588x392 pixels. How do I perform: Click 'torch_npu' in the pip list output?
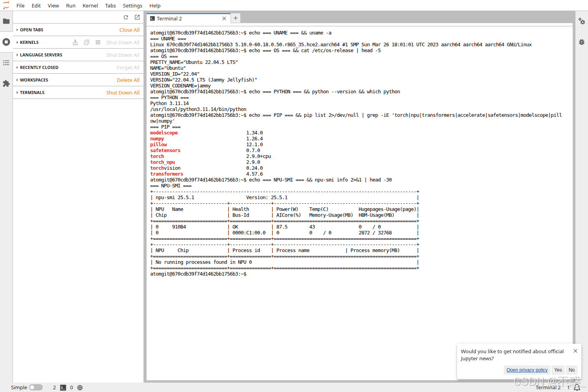tap(163, 162)
